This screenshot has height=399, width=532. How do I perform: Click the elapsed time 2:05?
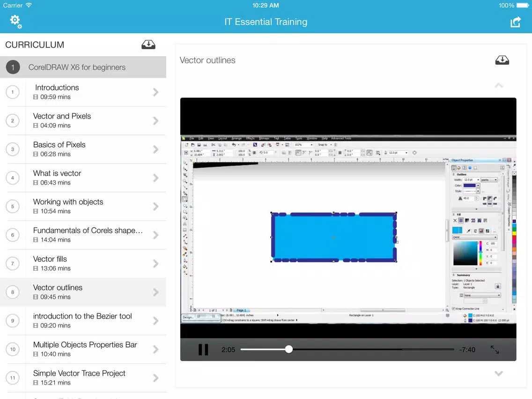point(228,350)
